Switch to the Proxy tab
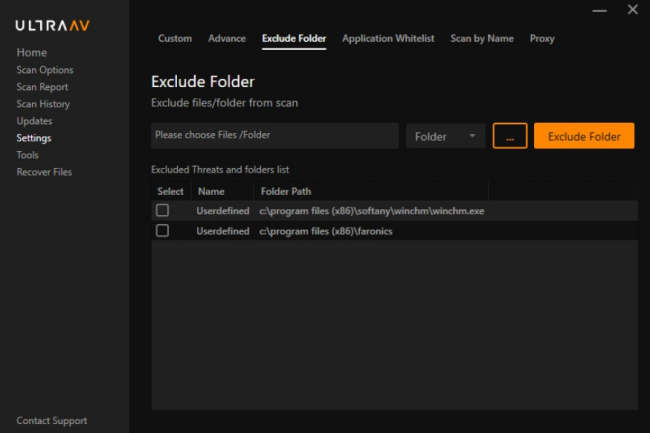The width and height of the screenshot is (650, 433). coord(542,39)
